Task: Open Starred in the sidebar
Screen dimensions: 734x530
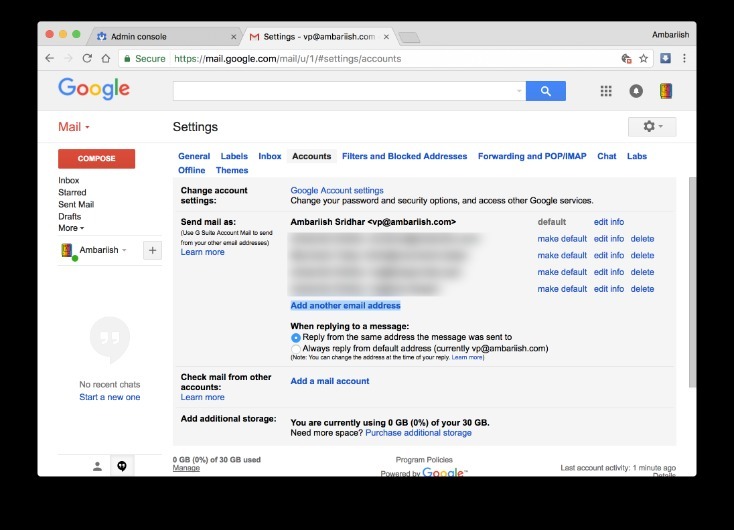Action: coord(72,192)
